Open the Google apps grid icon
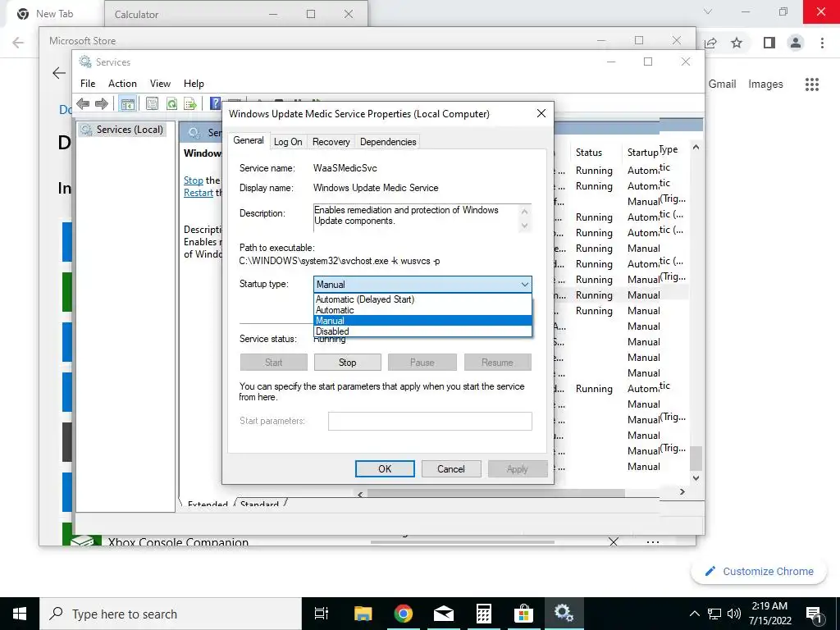 coord(812,84)
